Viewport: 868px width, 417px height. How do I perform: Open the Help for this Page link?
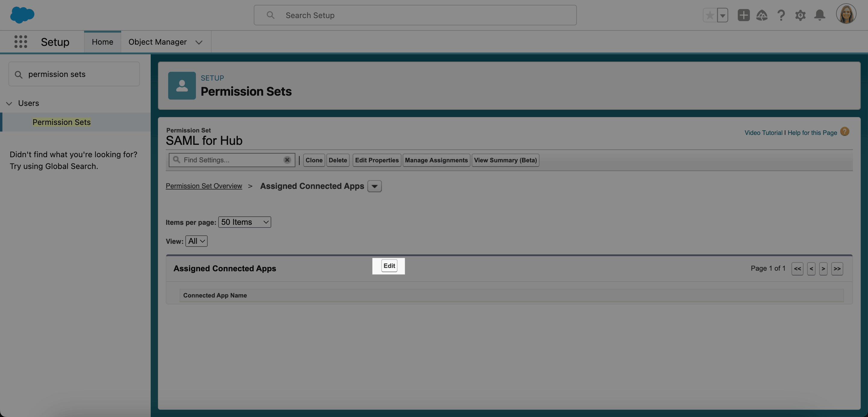(812, 132)
